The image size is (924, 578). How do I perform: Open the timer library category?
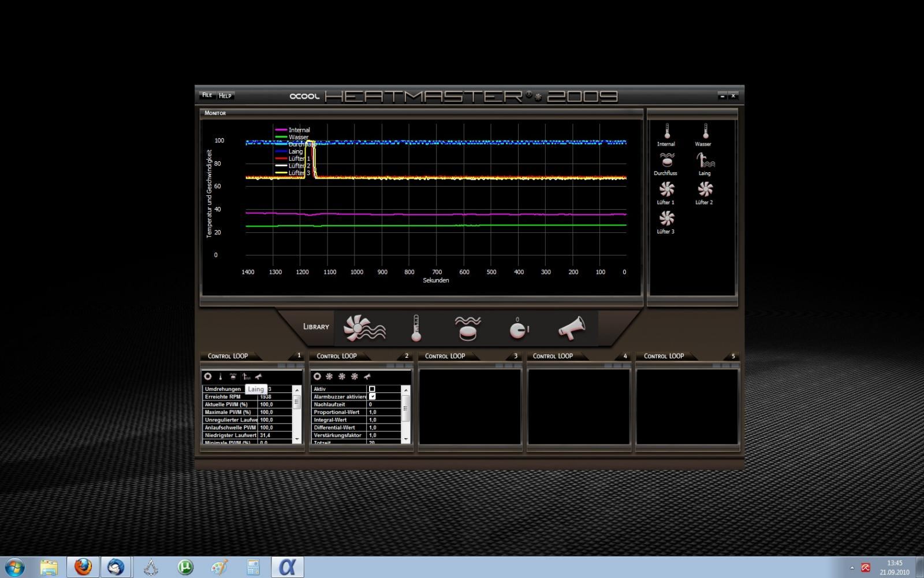point(519,328)
